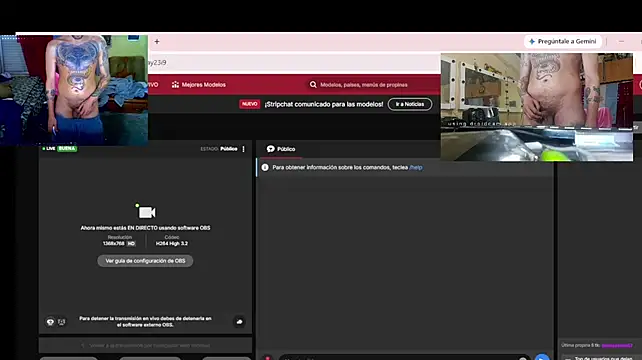Click the icon right of the eye icon
Viewport: 642px width, 360px height.
click(x=61, y=322)
